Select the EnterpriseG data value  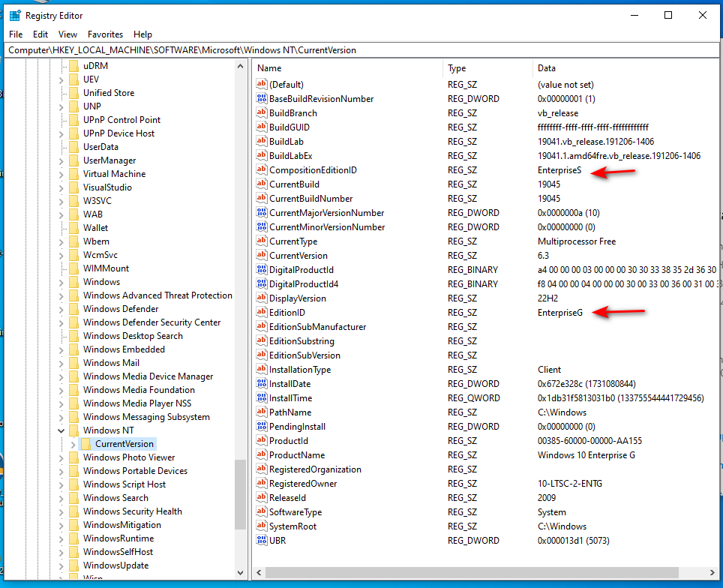pyautogui.click(x=559, y=313)
